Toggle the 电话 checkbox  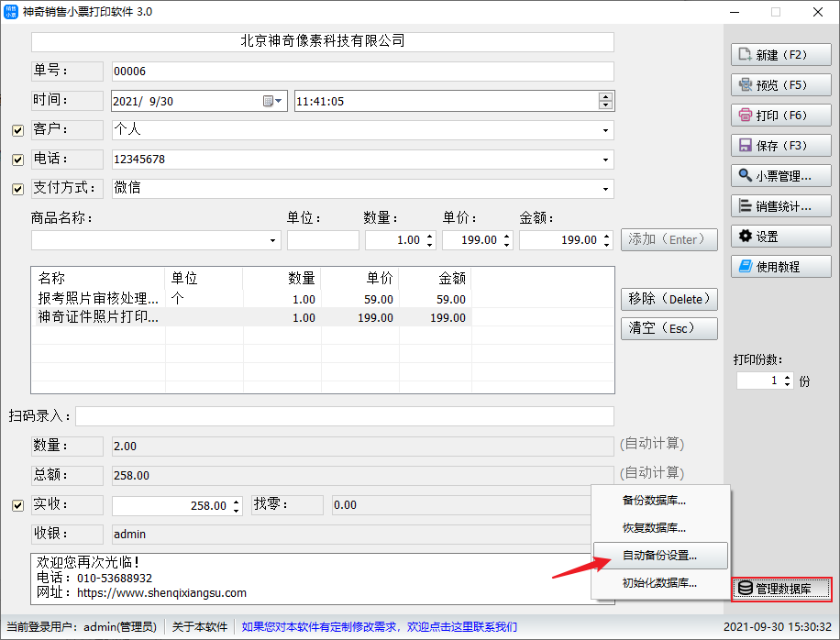pos(17,160)
